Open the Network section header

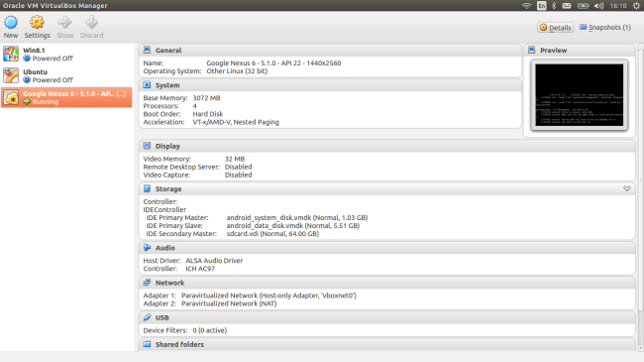[386, 283]
